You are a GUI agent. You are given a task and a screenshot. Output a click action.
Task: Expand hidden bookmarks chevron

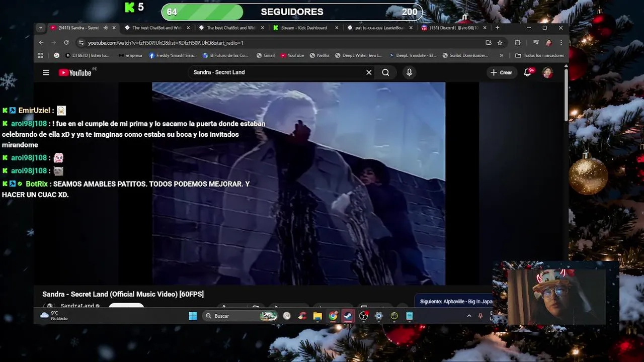point(501,55)
